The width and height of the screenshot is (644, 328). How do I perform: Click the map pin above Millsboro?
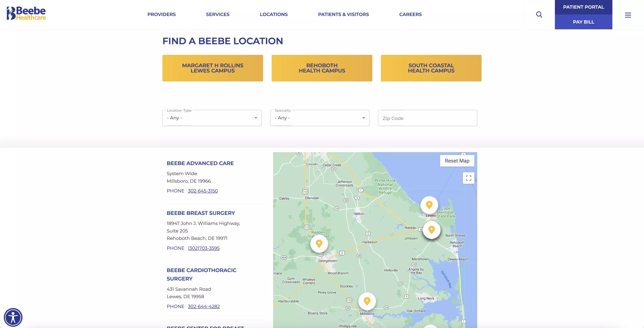(367, 301)
